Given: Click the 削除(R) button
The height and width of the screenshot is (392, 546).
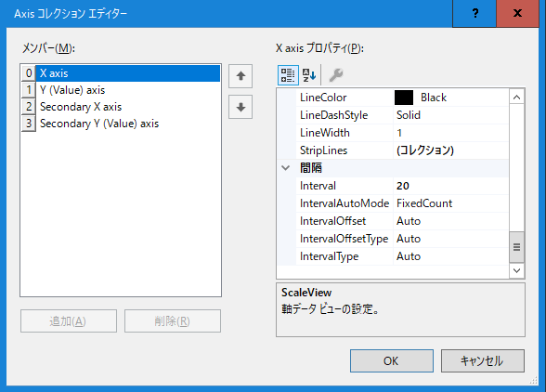Looking at the screenshot, I should coord(173,320).
